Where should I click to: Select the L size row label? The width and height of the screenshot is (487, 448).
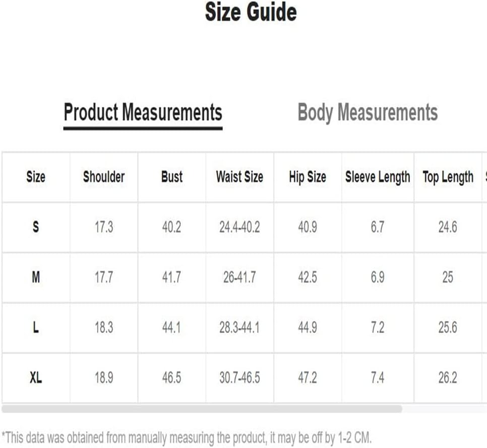36,328
